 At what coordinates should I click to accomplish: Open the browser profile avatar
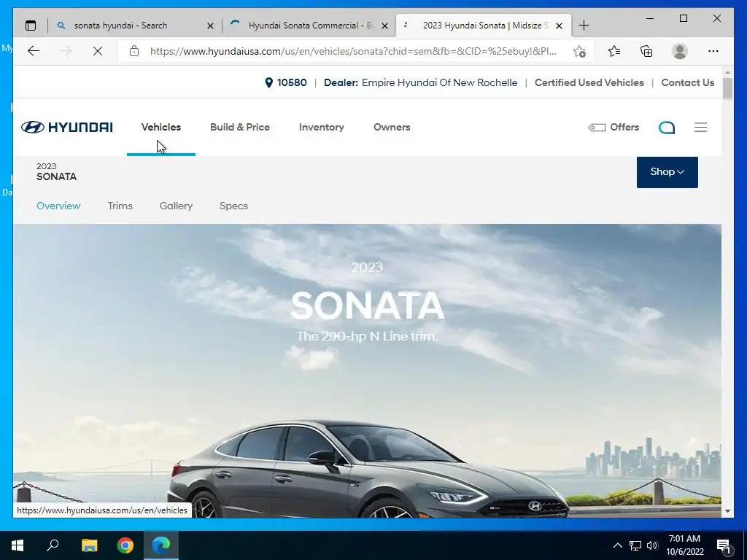pos(680,51)
